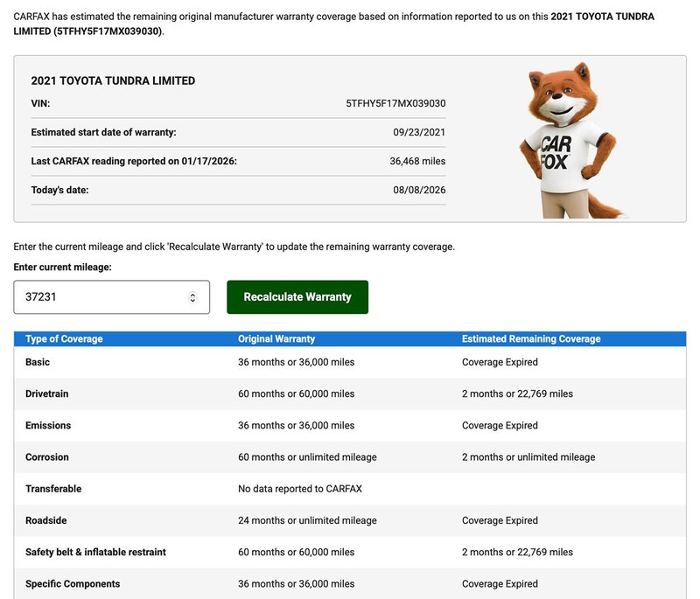700x599 pixels.
Task: Click the Type of Coverage column header
Action: coord(64,339)
